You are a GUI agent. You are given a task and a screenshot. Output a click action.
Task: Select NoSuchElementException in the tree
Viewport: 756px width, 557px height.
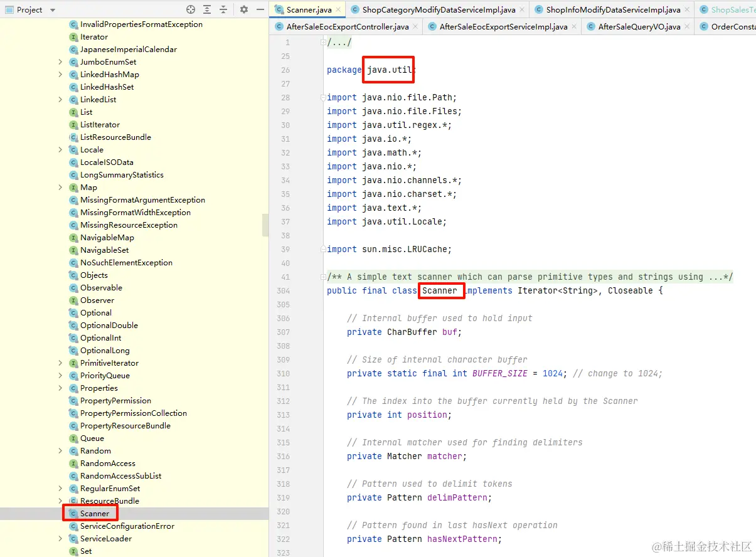click(126, 263)
